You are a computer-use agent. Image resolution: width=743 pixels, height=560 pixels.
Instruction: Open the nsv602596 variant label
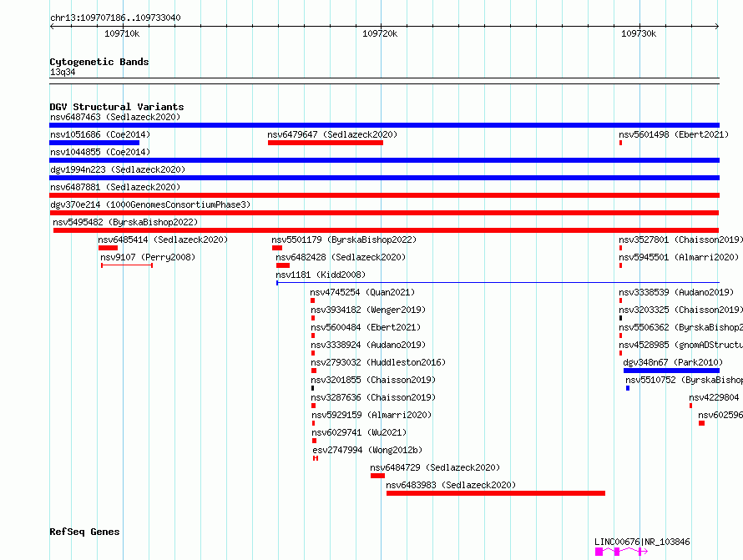pos(720,415)
